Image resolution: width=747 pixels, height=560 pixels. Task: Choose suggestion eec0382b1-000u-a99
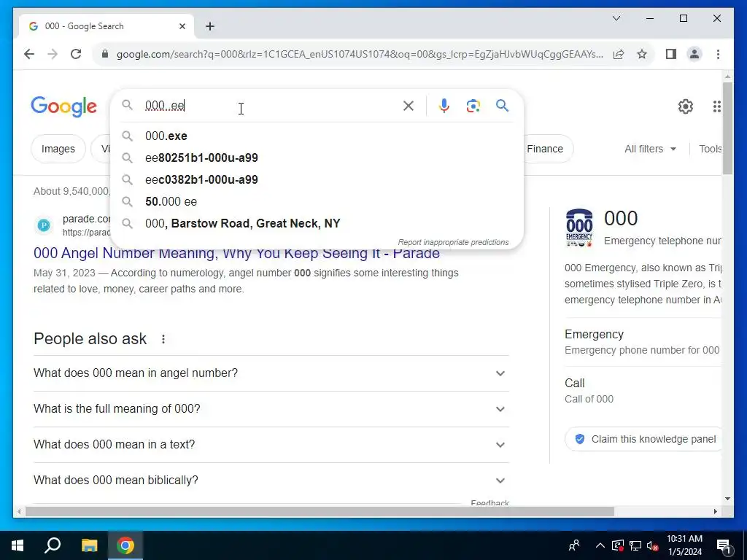coord(317,179)
